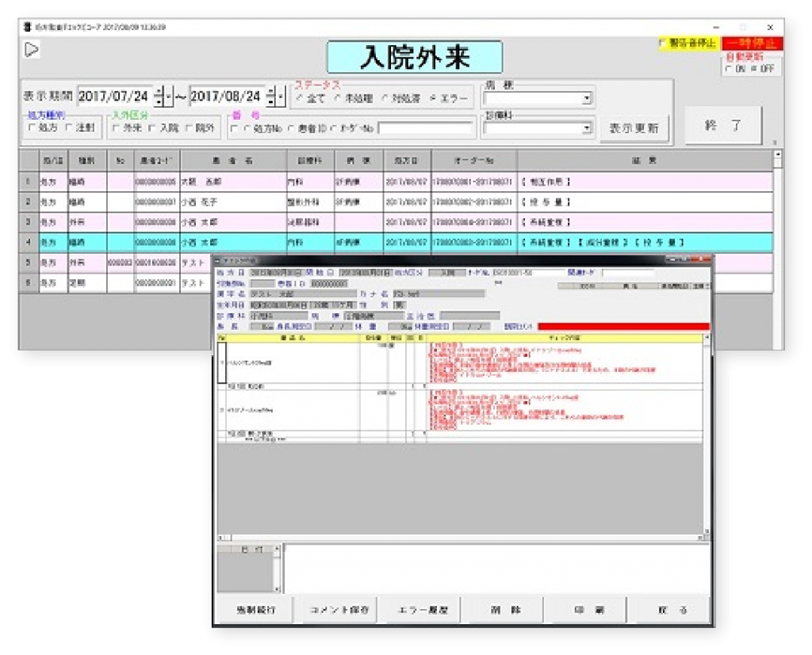Image resolution: width=812 pixels, height=655 pixels.
Task: Open the calendar dropdown for the 2017/08/24 date
Action: point(280,96)
